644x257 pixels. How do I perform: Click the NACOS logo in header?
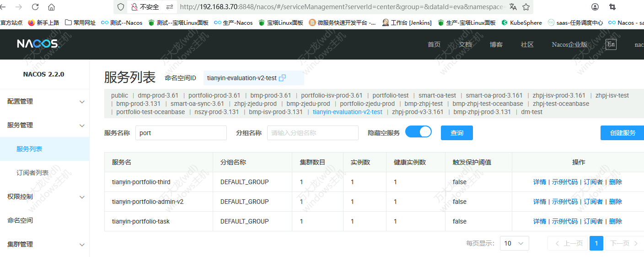pyautogui.click(x=38, y=44)
